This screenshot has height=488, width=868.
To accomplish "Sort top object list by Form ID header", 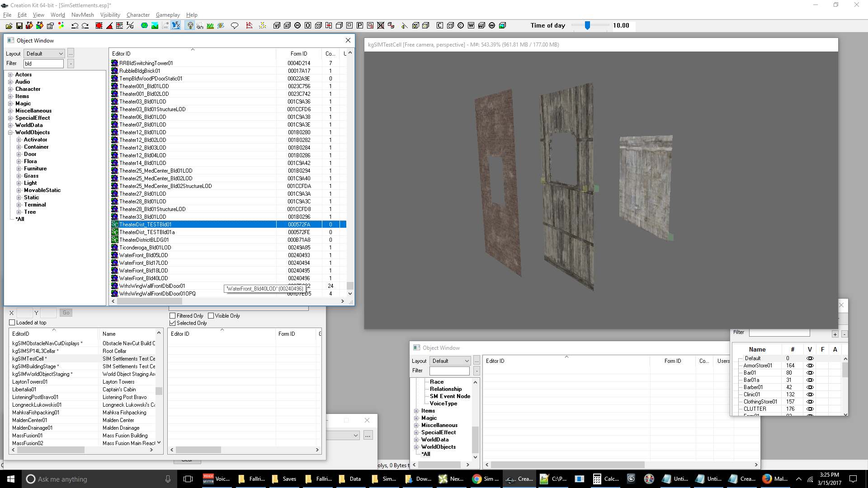I will (x=299, y=54).
